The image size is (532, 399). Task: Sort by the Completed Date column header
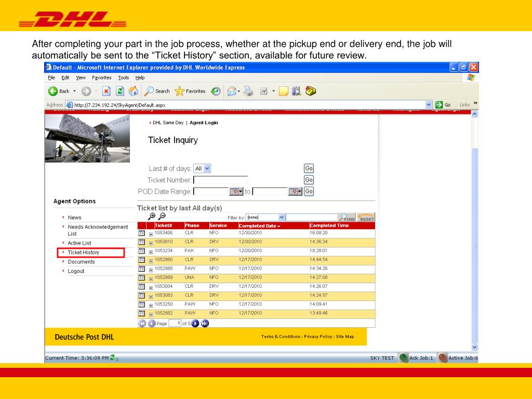259,225
